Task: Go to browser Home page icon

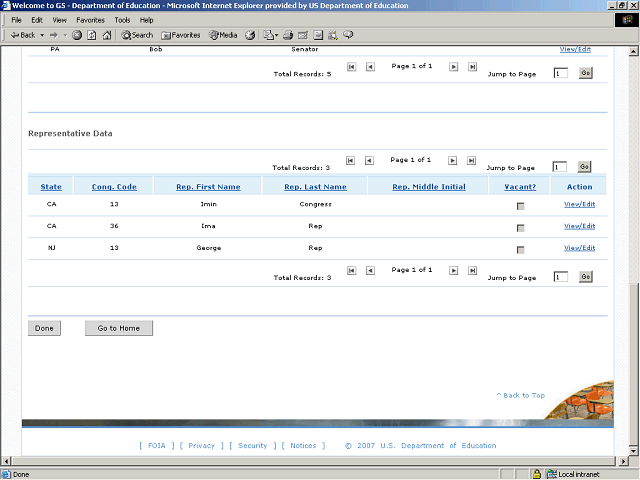Action: click(x=106, y=35)
